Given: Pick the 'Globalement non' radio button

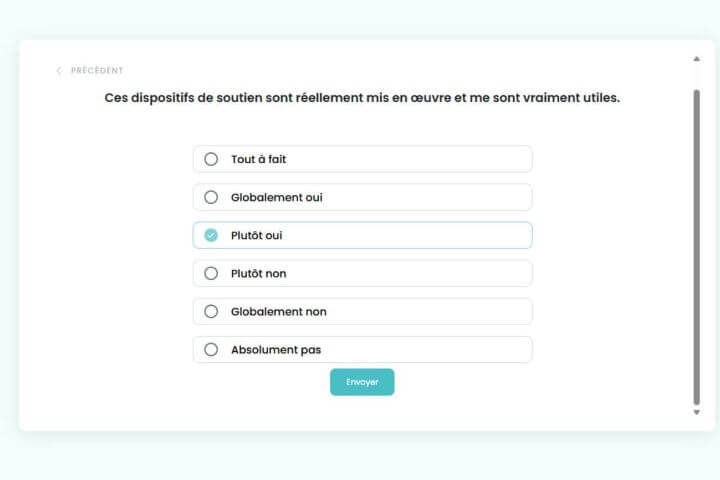Looking at the screenshot, I should click(211, 311).
